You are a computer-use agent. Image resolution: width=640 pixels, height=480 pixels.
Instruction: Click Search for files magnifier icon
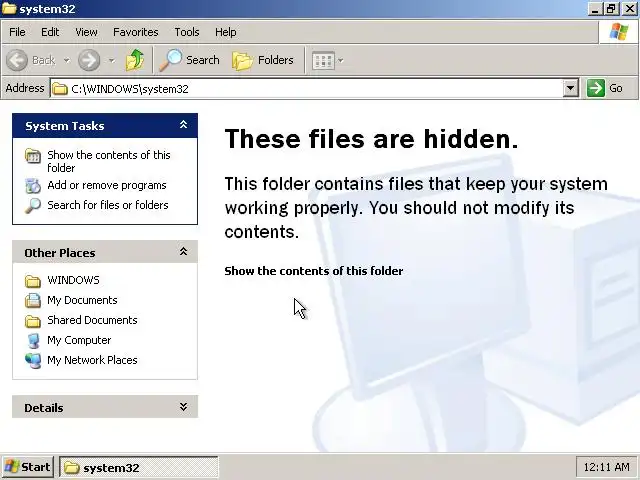click(x=33, y=205)
